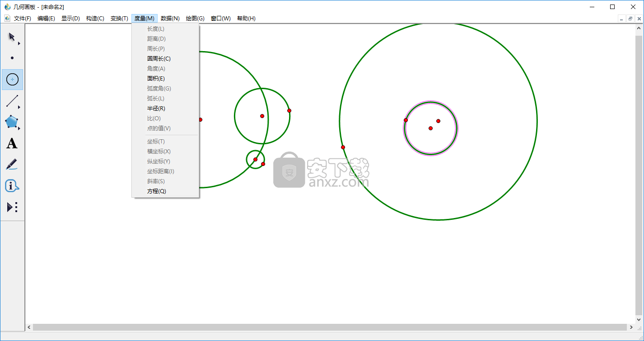The height and width of the screenshot is (341, 644).
Task: Select the Text tool labeled A
Action: point(12,143)
